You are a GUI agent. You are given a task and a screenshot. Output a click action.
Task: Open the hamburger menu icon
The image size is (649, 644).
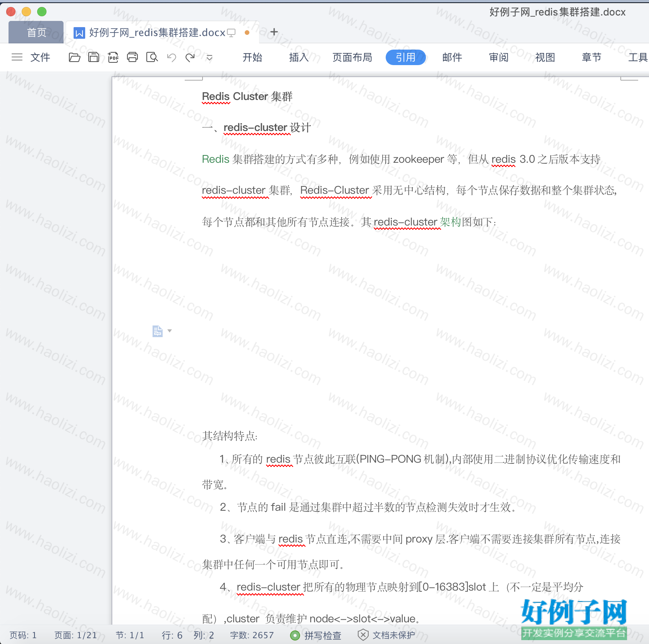coord(17,57)
